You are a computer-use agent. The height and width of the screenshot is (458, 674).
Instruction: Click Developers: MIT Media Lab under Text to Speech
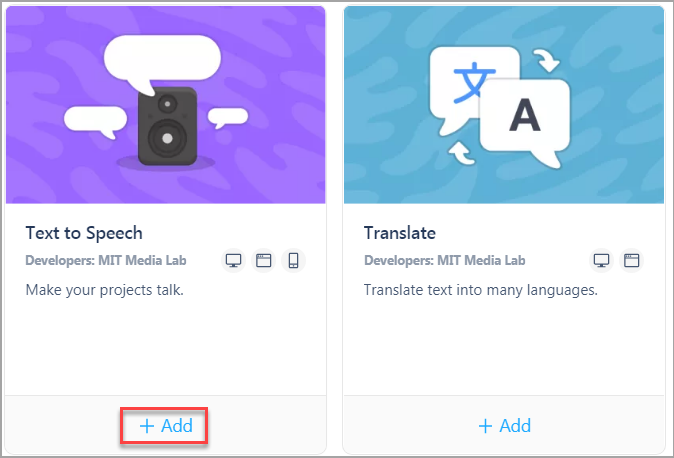[x=106, y=261]
